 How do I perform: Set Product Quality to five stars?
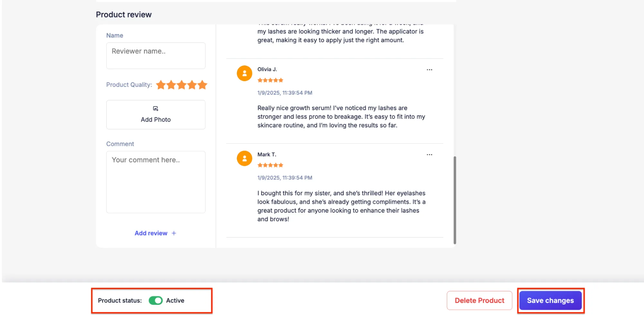point(202,85)
